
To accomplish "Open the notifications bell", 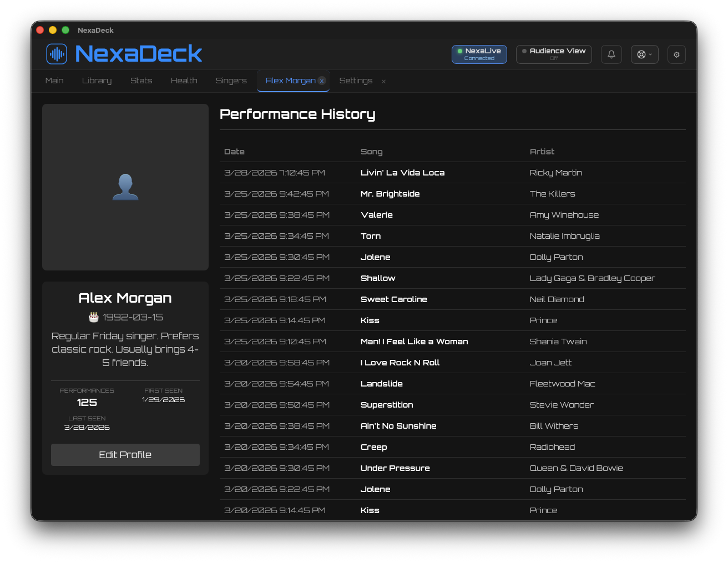I will [611, 54].
